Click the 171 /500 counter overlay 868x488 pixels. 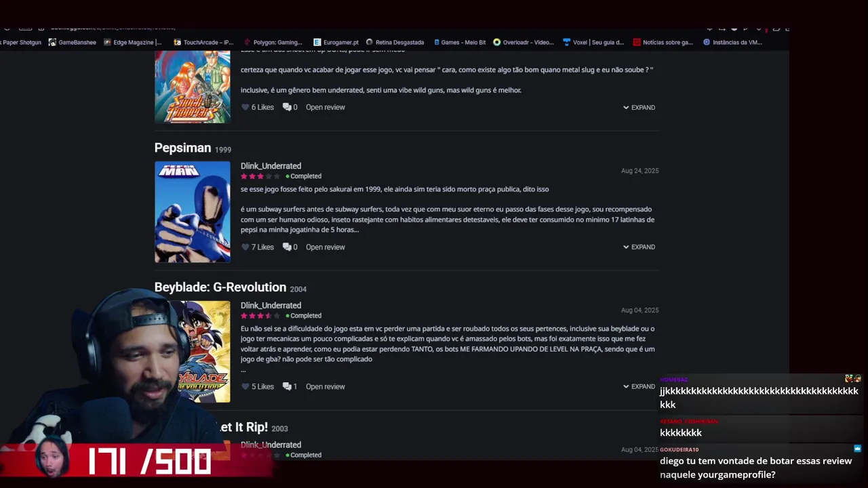coord(149,462)
